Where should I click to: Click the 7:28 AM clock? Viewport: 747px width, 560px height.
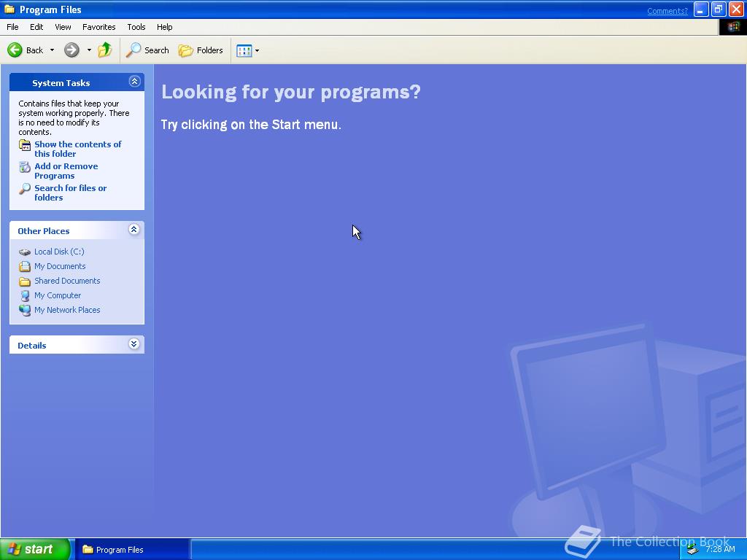(x=720, y=550)
